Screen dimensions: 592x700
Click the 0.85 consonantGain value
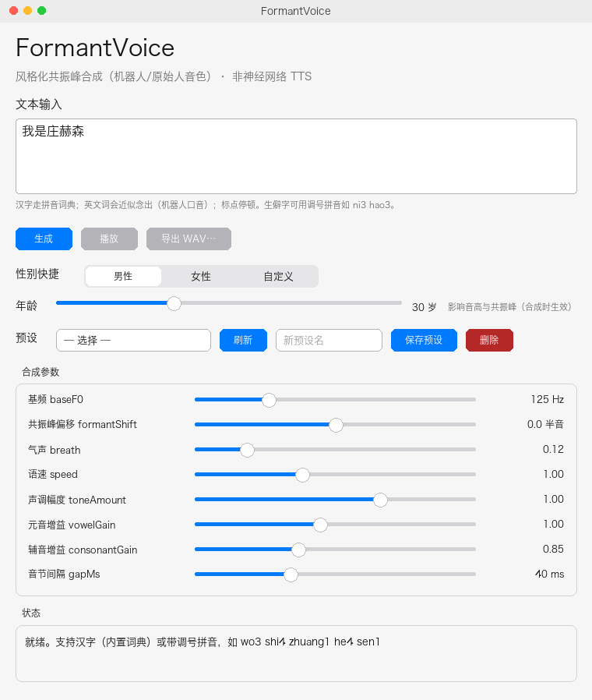tap(553, 549)
